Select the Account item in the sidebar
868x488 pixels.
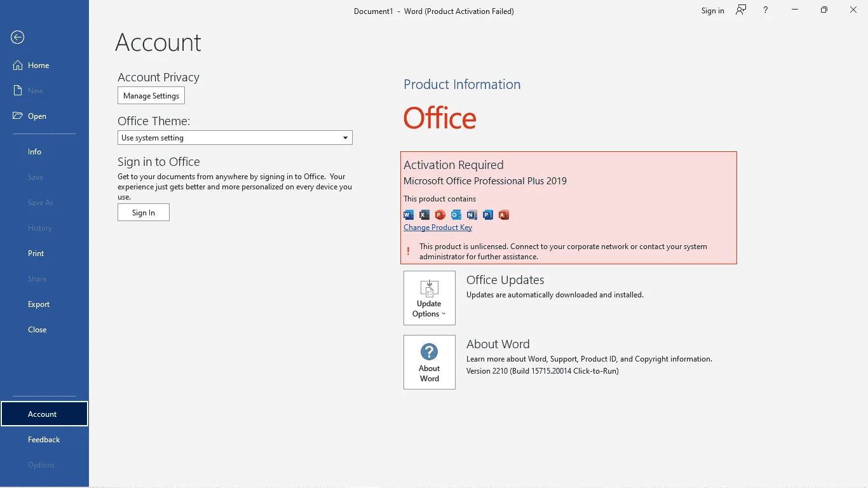[44, 414]
